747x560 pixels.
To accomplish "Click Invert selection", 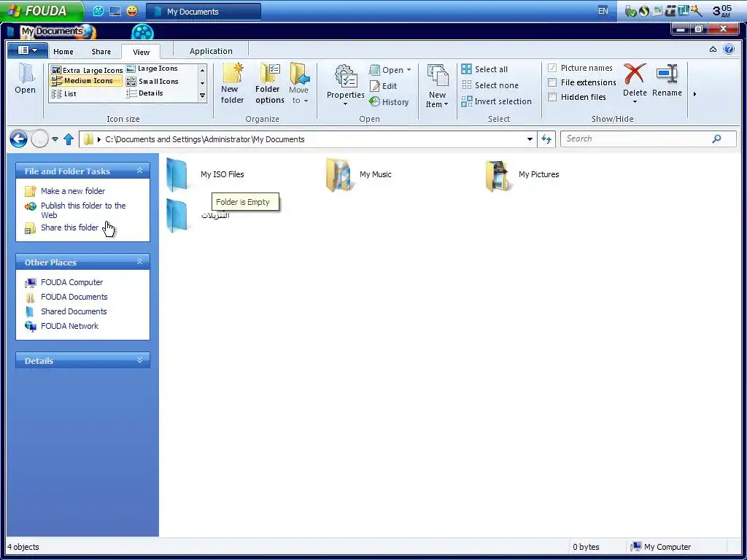I will click(x=496, y=101).
